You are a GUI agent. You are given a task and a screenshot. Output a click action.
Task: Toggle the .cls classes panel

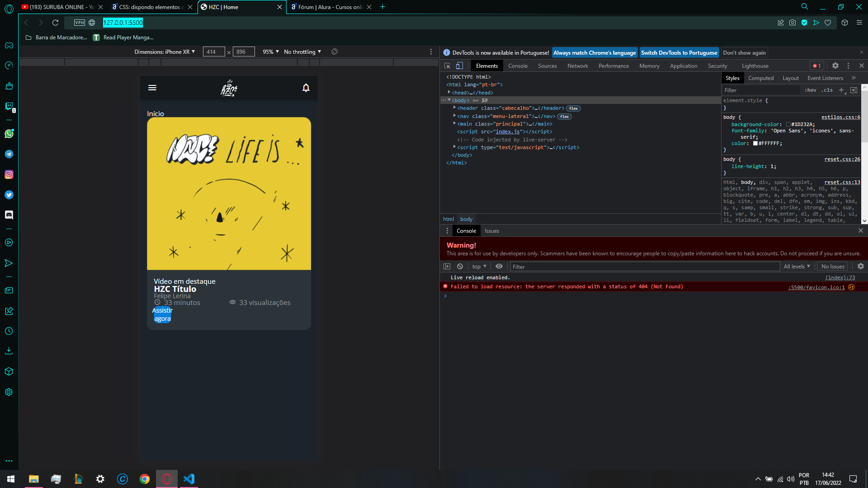point(828,90)
